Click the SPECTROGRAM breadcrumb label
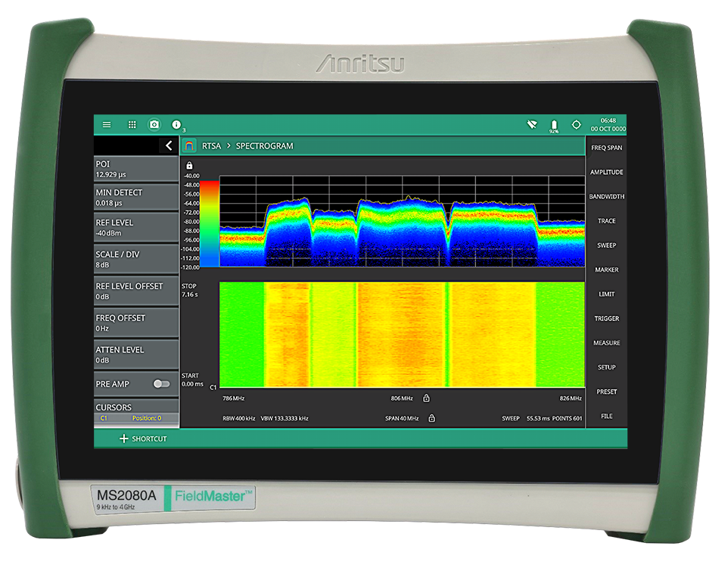Viewport: 728px width, 571px height. click(265, 146)
